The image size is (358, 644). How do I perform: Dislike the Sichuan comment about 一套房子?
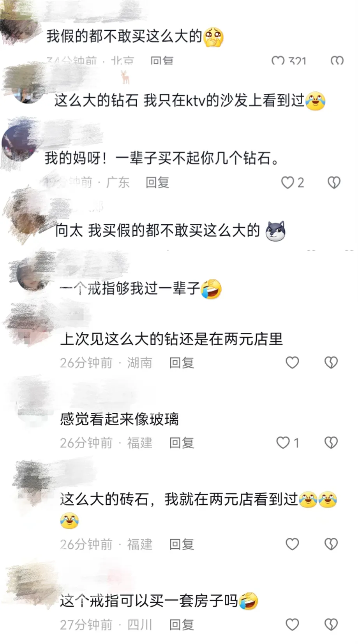coord(331,625)
